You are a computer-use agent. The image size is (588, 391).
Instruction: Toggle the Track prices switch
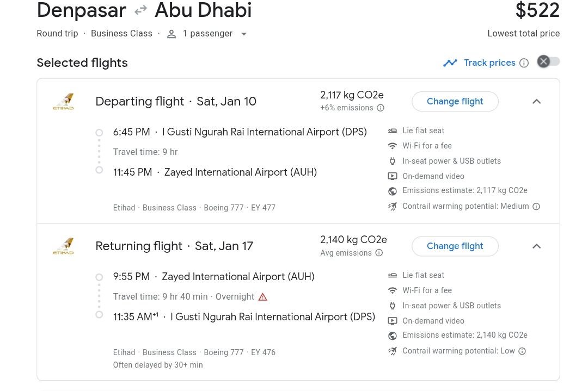[548, 61]
